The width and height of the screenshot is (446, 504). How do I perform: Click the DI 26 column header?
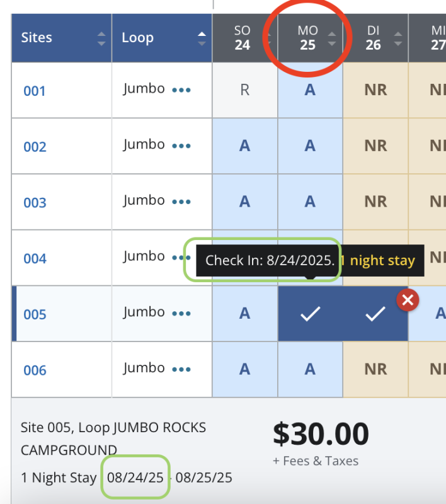374,38
